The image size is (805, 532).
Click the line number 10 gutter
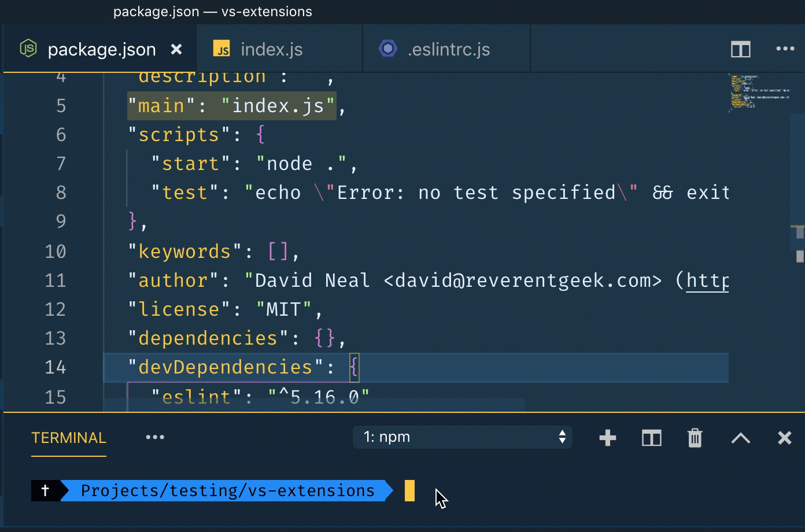56,252
